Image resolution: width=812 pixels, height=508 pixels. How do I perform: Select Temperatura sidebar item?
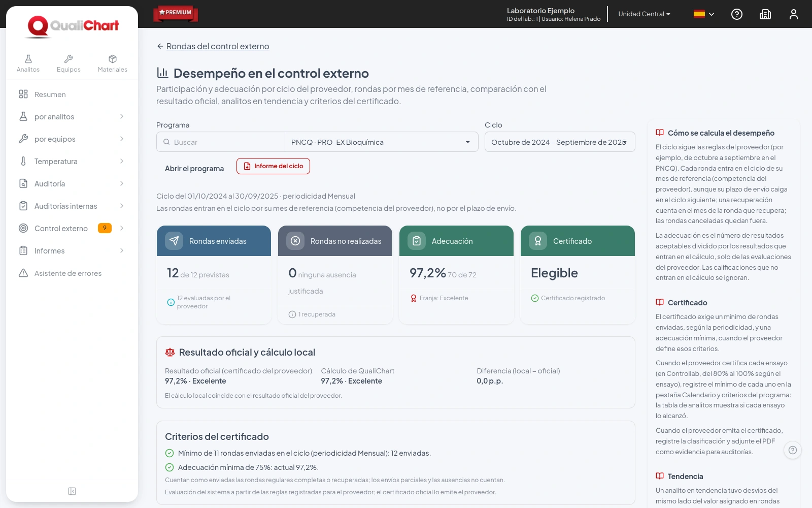[72, 162]
